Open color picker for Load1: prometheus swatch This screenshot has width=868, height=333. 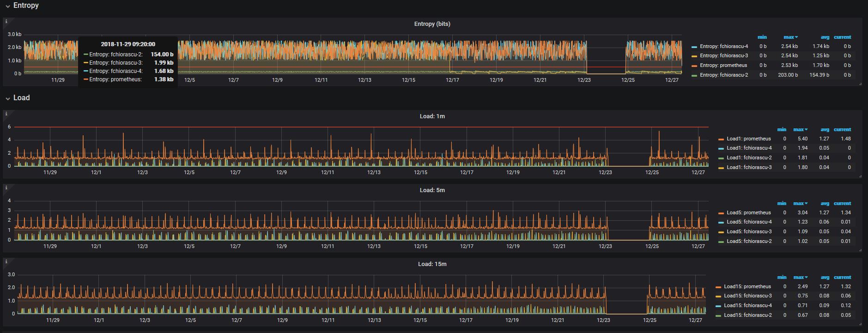pyautogui.click(x=721, y=139)
